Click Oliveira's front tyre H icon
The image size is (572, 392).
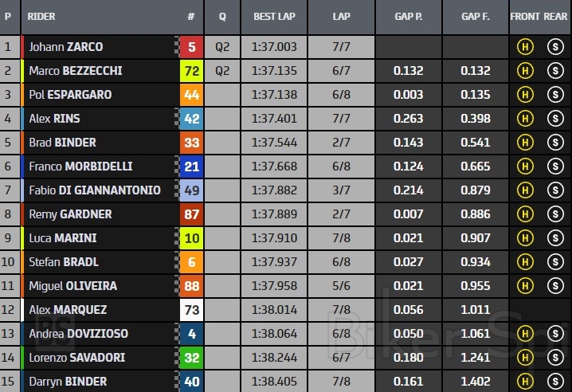coord(525,286)
